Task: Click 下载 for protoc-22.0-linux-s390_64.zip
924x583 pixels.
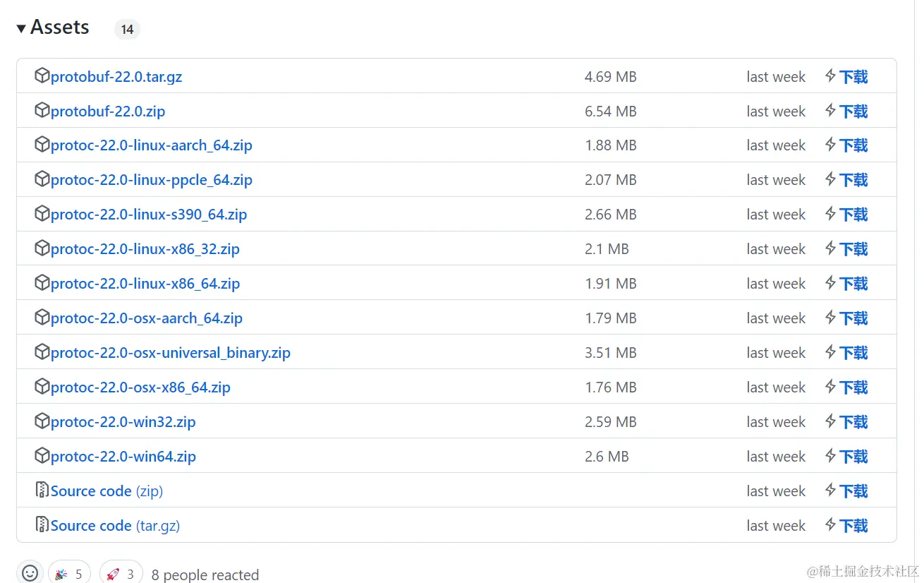Action: 853,215
